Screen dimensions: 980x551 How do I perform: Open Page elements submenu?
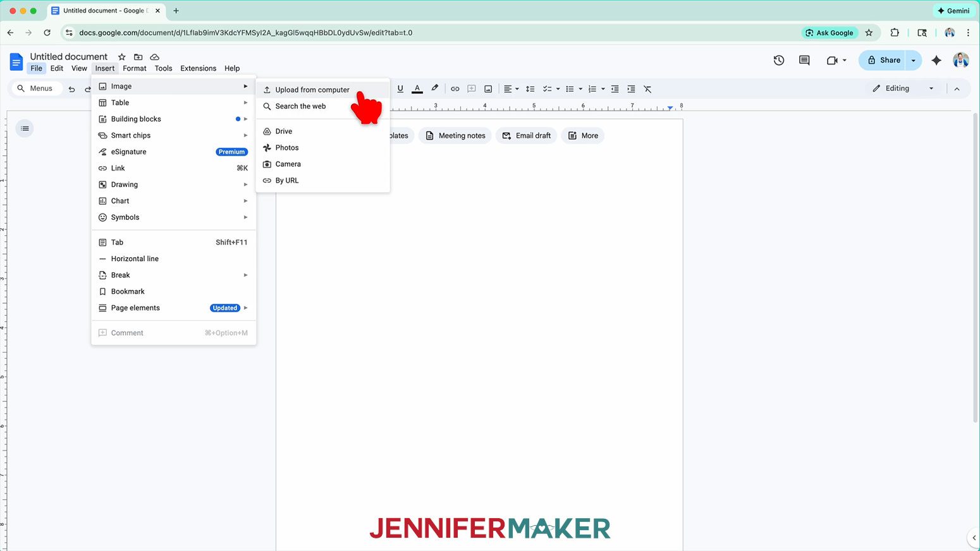click(174, 308)
